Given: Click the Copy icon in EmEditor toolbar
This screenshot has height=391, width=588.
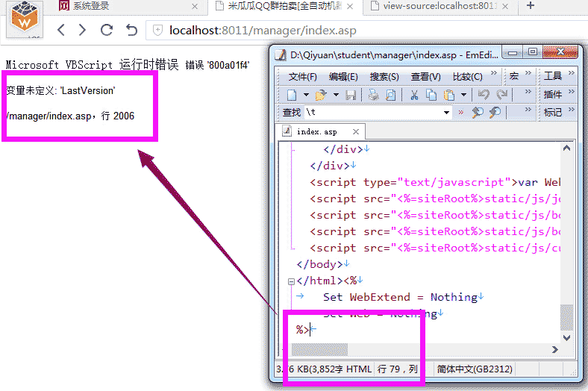Looking at the screenshot, I should (x=431, y=95).
